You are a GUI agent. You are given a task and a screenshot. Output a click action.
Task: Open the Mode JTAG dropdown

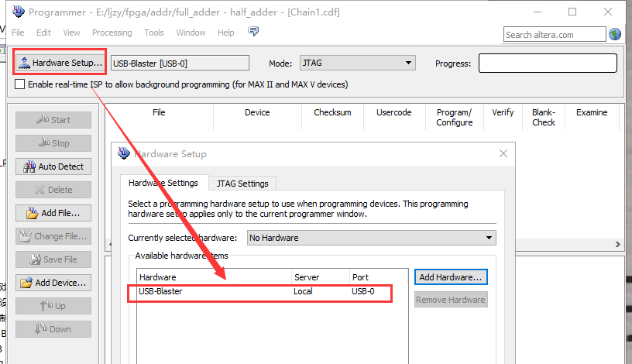(x=358, y=63)
